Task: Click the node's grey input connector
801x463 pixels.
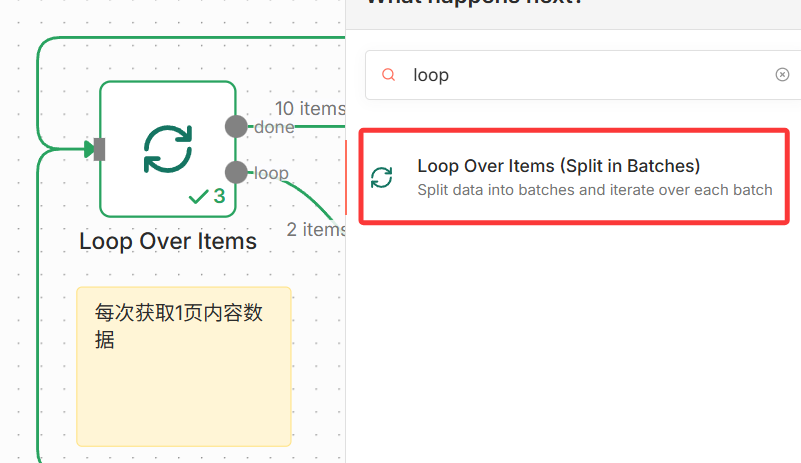Action: pyautogui.click(x=100, y=149)
